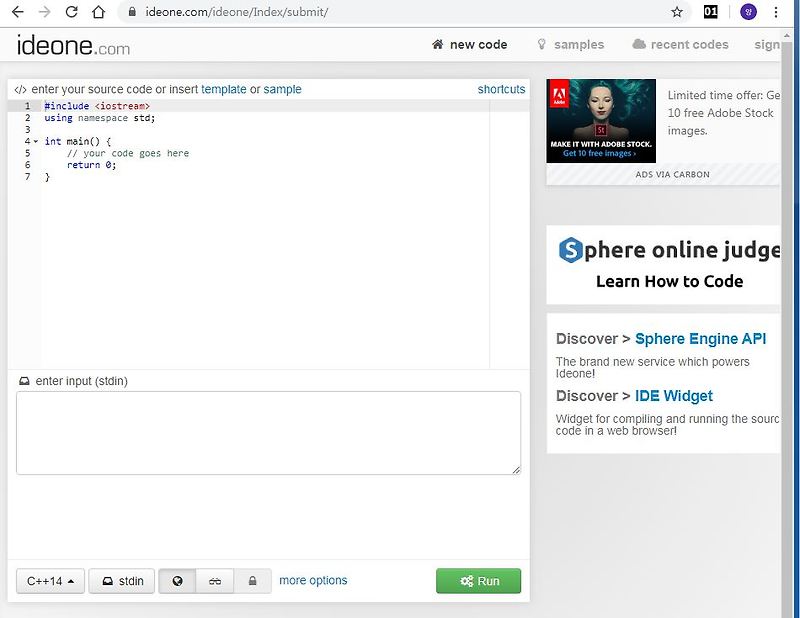
Task: Click inside the stdin input box
Action: pos(268,433)
